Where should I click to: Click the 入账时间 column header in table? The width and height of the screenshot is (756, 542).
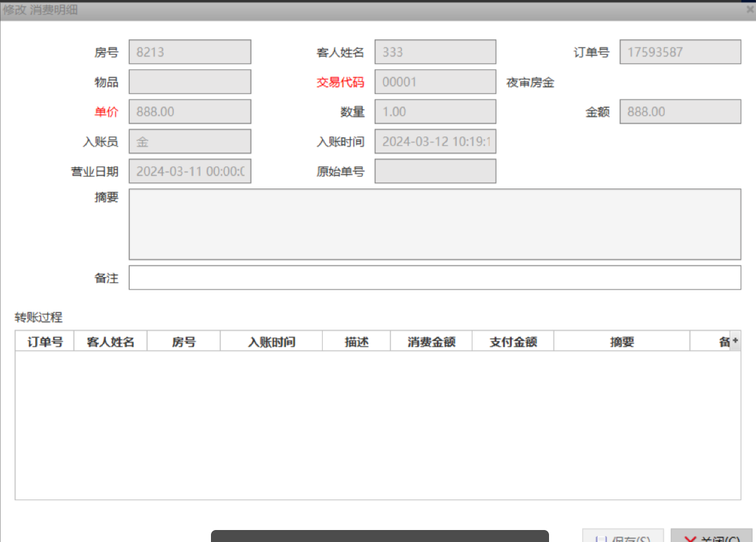coord(272,342)
